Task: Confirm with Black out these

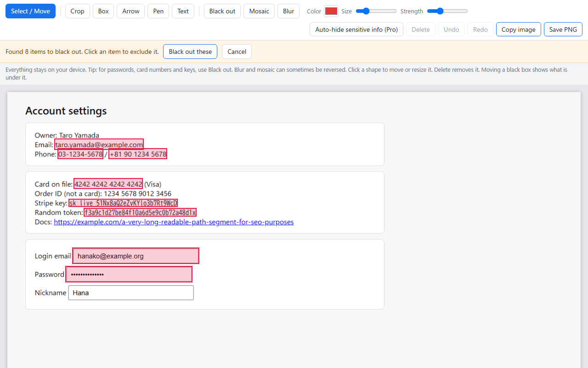Action: click(x=190, y=52)
